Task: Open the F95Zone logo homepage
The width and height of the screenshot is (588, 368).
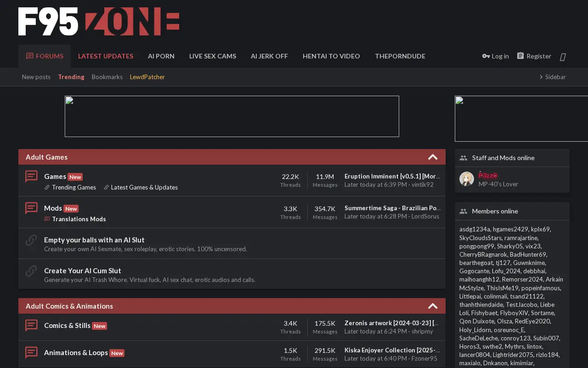Action: [99, 22]
